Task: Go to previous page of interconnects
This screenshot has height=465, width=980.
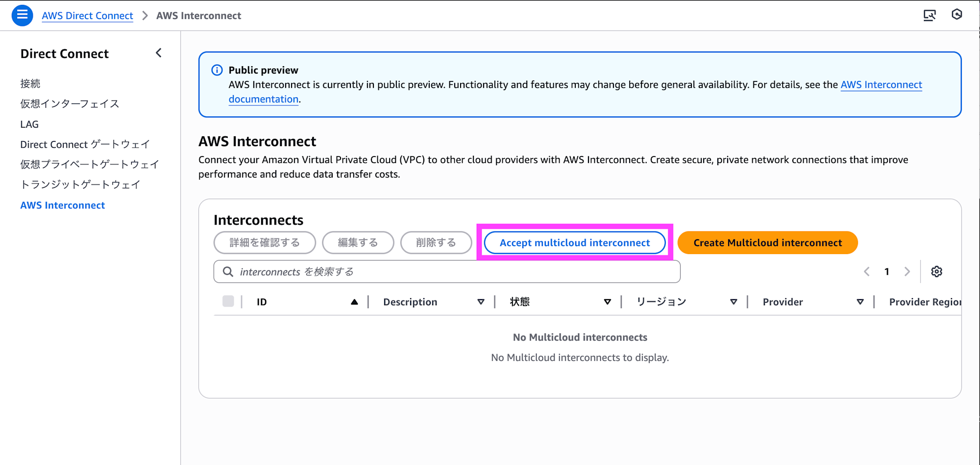Action: 866,272
